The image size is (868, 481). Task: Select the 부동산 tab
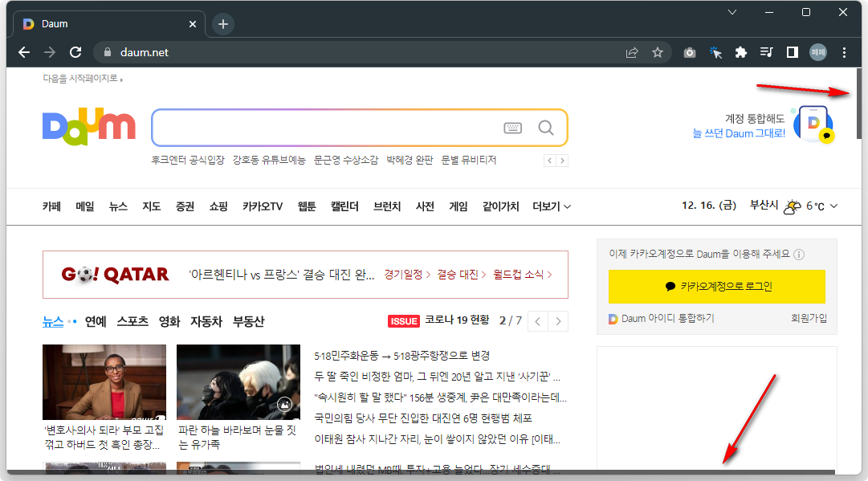click(249, 321)
